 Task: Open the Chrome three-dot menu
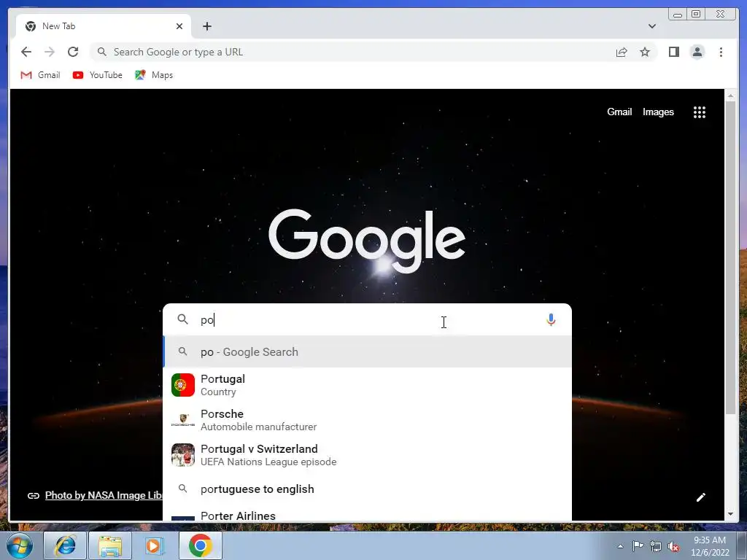pyautogui.click(x=721, y=52)
